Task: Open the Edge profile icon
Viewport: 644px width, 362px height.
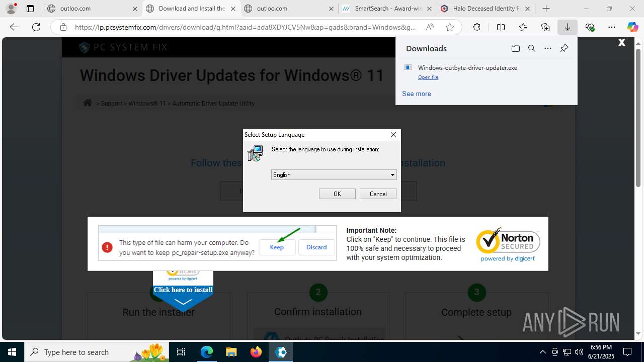Action: [11, 9]
